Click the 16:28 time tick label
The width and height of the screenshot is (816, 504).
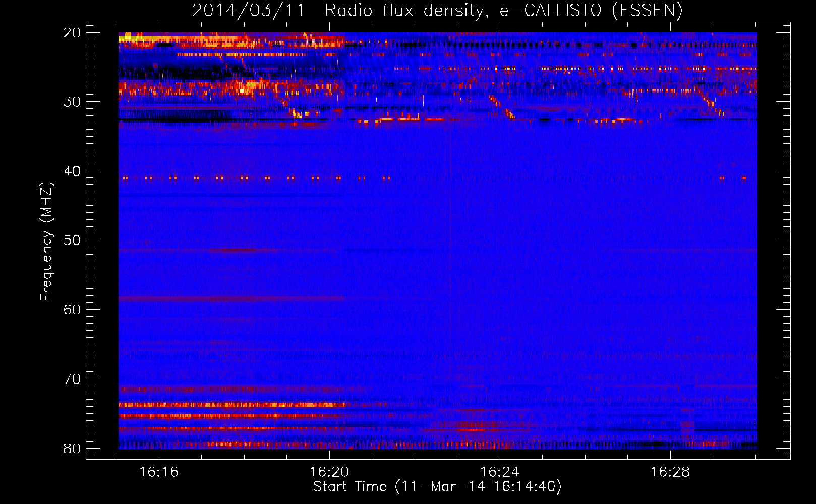pos(670,472)
